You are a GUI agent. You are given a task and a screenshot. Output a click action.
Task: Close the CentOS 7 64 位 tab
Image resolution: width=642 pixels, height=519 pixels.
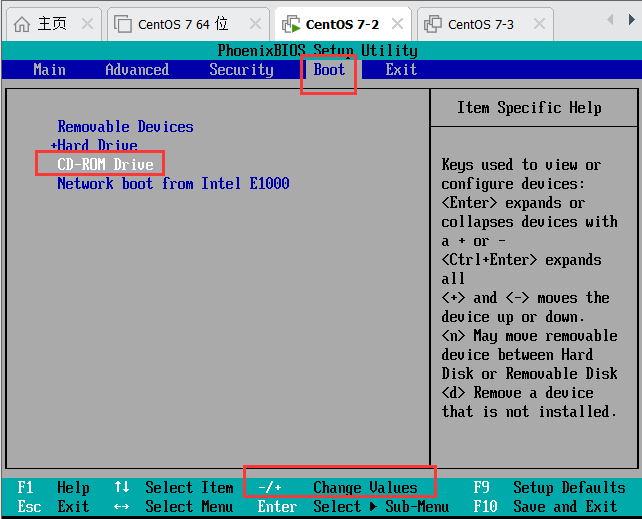pyautogui.click(x=255, y=24)
